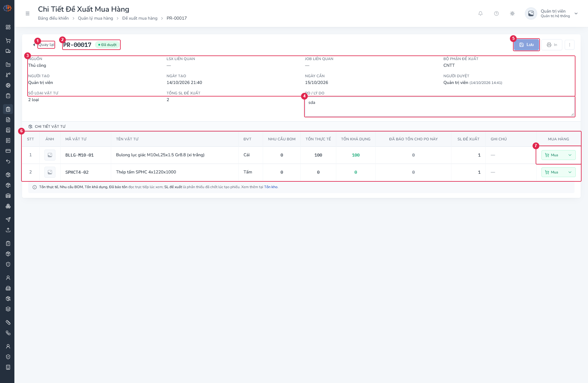Open image thumbnail for BLLG-M10-01 row
Image resolution: width=588 pixels, height=383 pixels.
pos(50,155)
